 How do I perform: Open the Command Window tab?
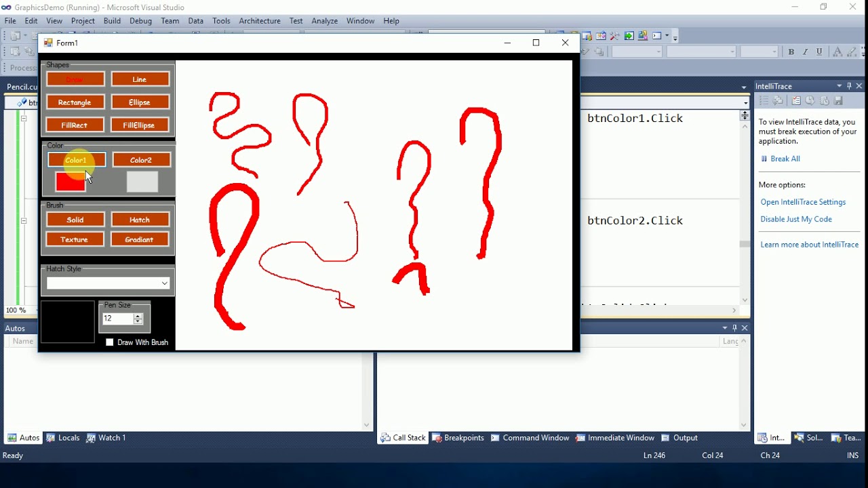(530, 438)
